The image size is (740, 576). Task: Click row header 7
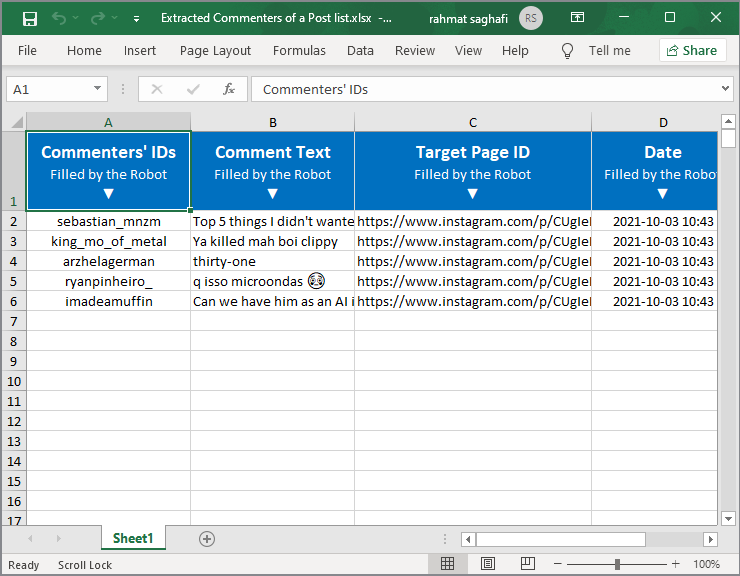[x=14, y=321]
